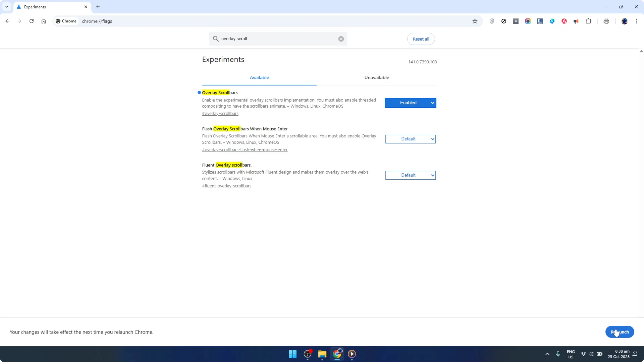The image size is (644, 362).
Task: Open the shield extension icon in toolbar
Action: [x=492, y=21]
